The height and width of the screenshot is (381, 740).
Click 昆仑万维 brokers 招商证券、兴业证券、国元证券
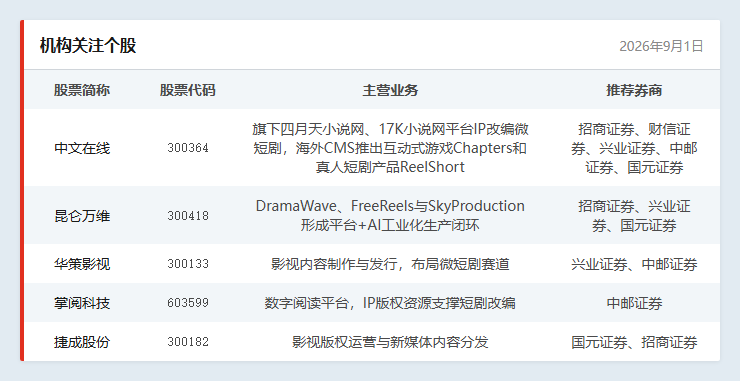pos(634,216)
